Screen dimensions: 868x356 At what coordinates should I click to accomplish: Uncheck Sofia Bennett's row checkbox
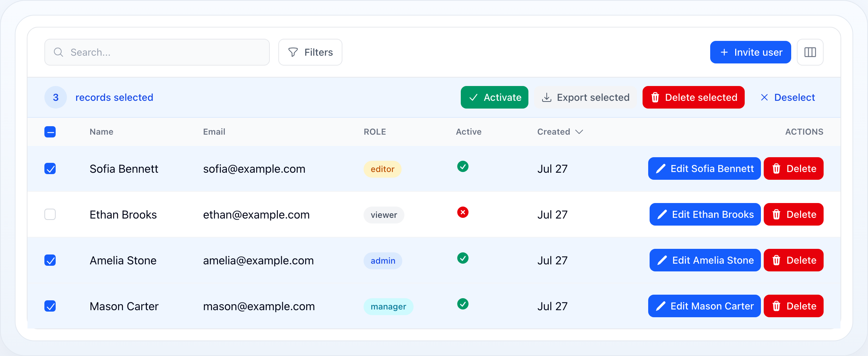[50, 168]
